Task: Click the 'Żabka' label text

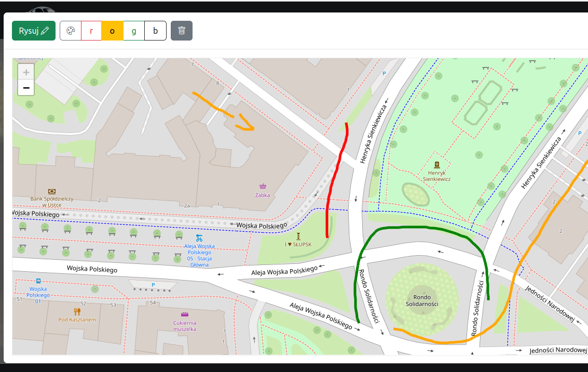Action: 262,195
